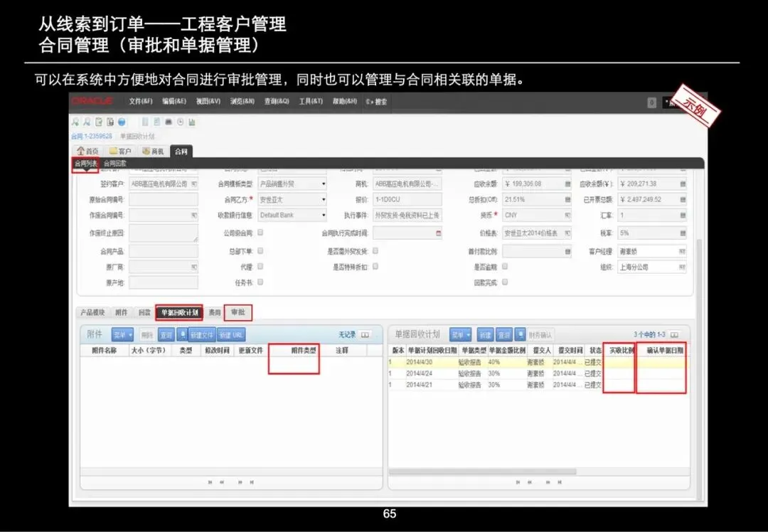Open the 查询(&Q) menu
The width and height of the screenshot is (768, 532).
276,102
